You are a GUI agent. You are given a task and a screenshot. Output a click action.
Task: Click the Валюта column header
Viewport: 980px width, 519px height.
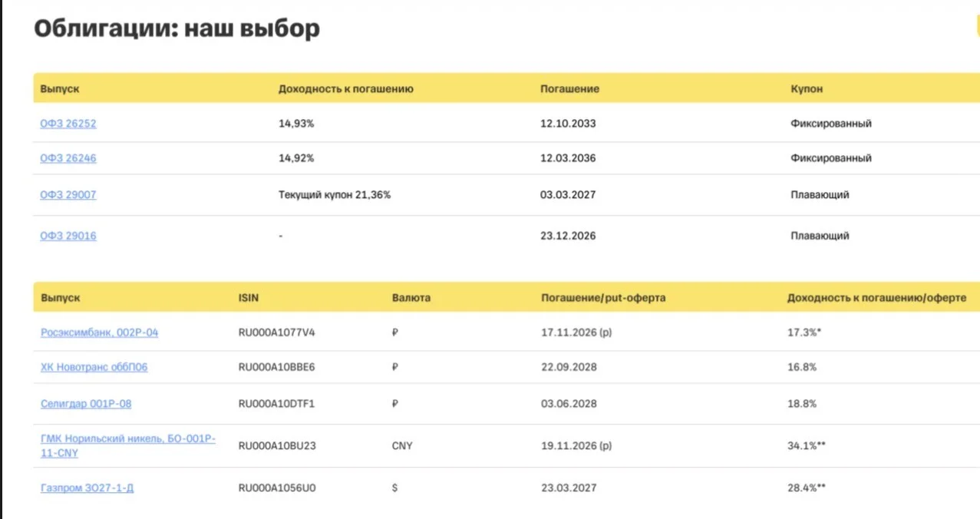(411, 297)
